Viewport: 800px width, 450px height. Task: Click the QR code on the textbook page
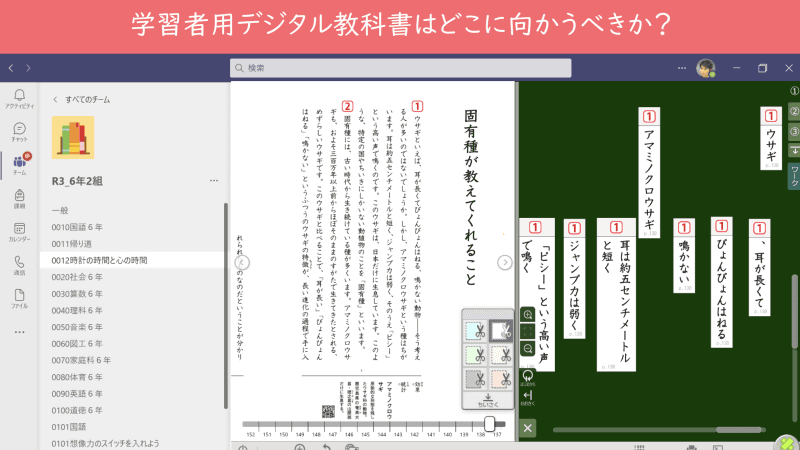pos(328,411)
